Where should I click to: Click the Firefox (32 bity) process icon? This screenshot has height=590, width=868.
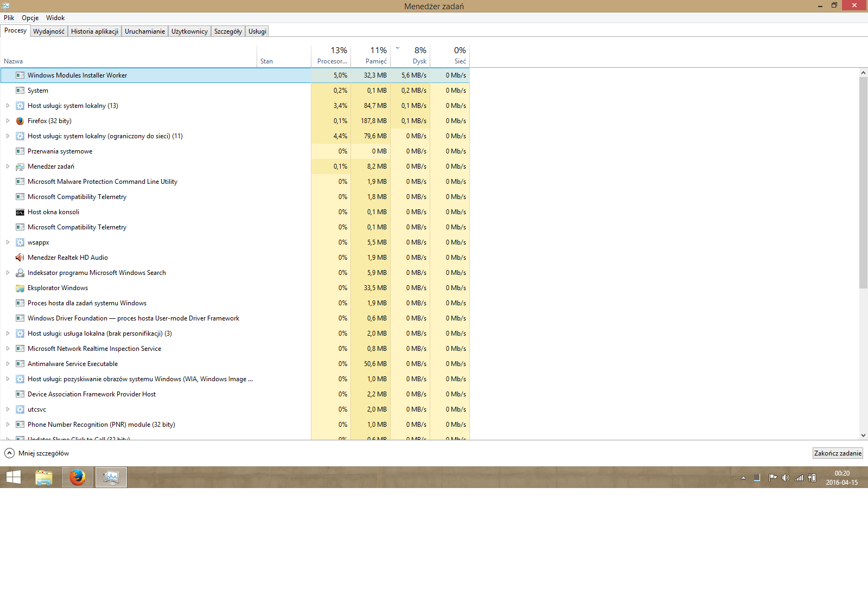20,121
